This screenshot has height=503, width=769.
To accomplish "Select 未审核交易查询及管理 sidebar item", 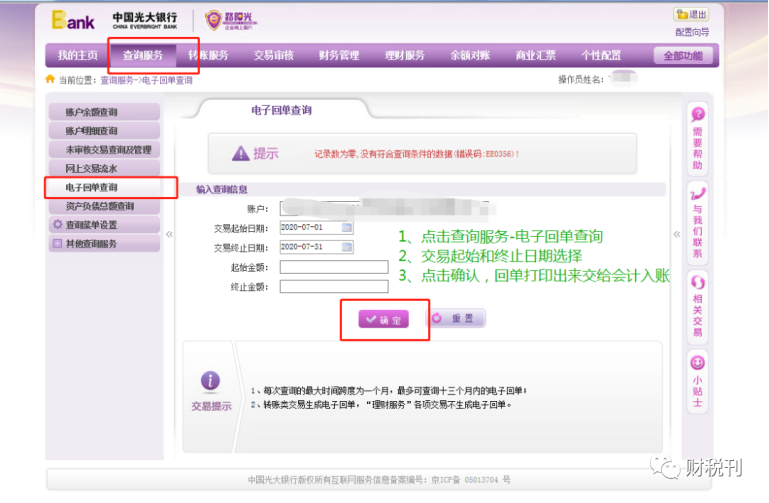I will coord(104,150).
